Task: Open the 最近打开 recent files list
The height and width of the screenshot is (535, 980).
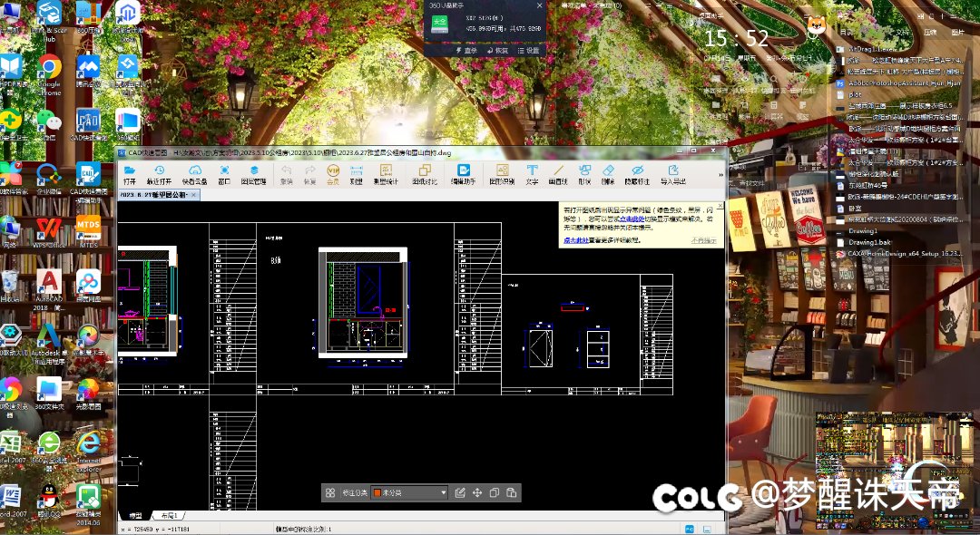Action: coord(159,173)
